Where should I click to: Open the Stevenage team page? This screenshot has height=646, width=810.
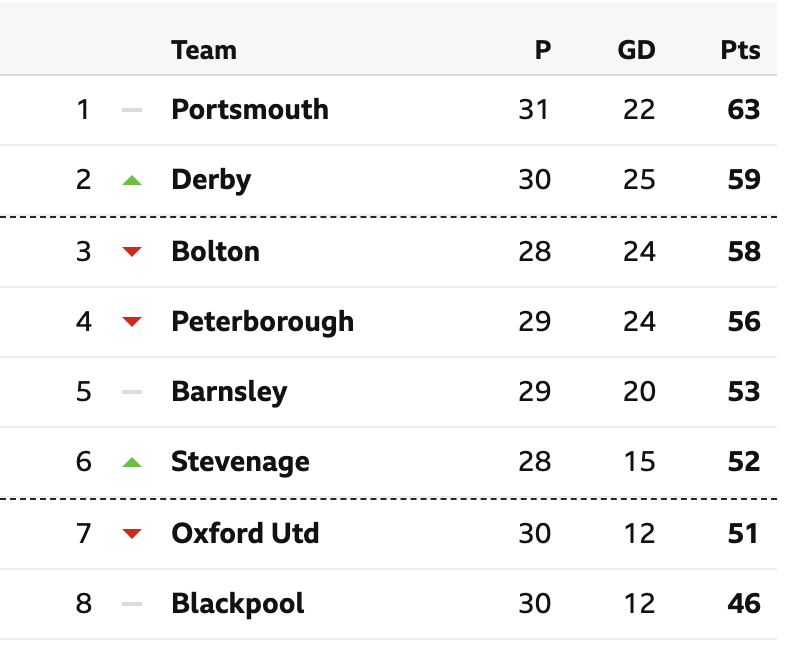[x=240, y=462]
